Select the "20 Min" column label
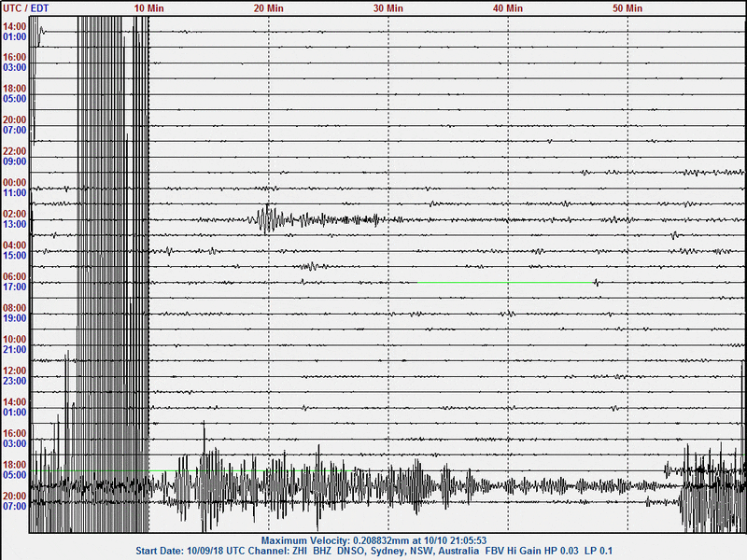Viewport: 747px width, 560px height. [x=268, y=8]
